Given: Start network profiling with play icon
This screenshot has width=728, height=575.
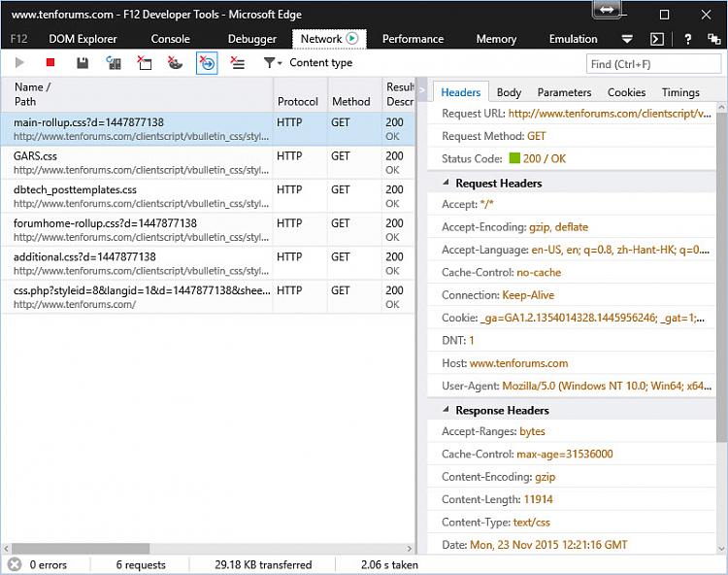Looking at the screenshot, I should click(x=19, y=63).
